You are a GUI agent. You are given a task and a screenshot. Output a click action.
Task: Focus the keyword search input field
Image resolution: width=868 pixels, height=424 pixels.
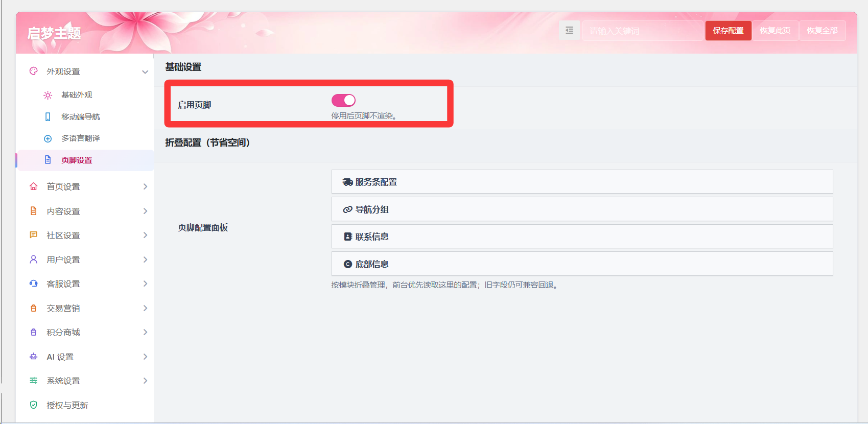click(642, 31)
